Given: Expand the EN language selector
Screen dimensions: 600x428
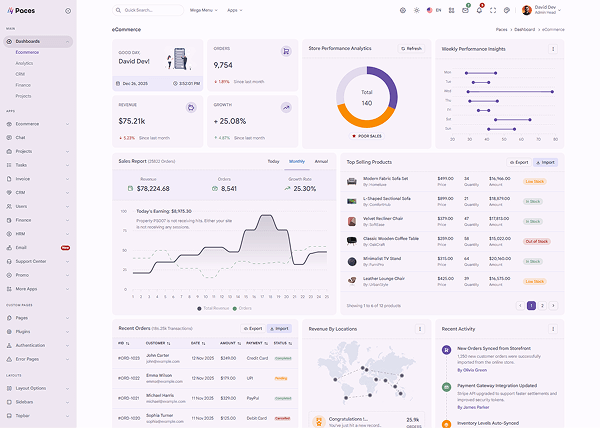Looking at the screenshot, I should point(433,10).
